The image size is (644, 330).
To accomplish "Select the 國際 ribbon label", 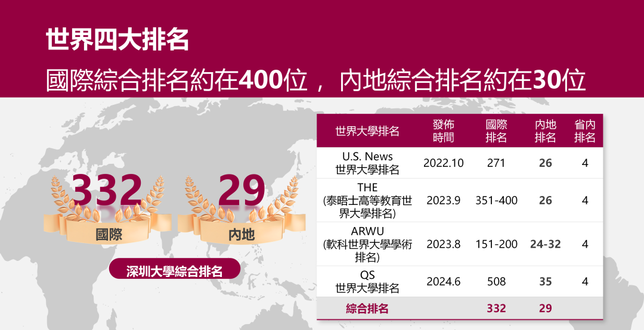I will click(x=109, y=235).
